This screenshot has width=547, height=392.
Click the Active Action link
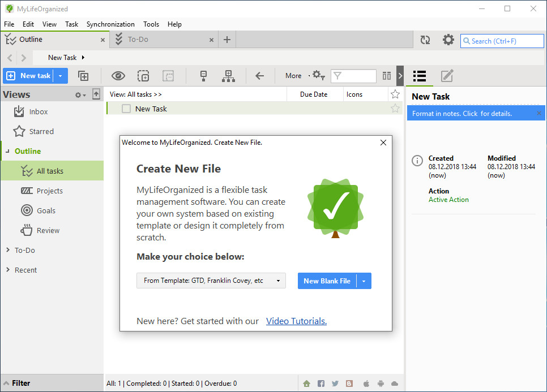pyautogui.click(x=448, y=200)
